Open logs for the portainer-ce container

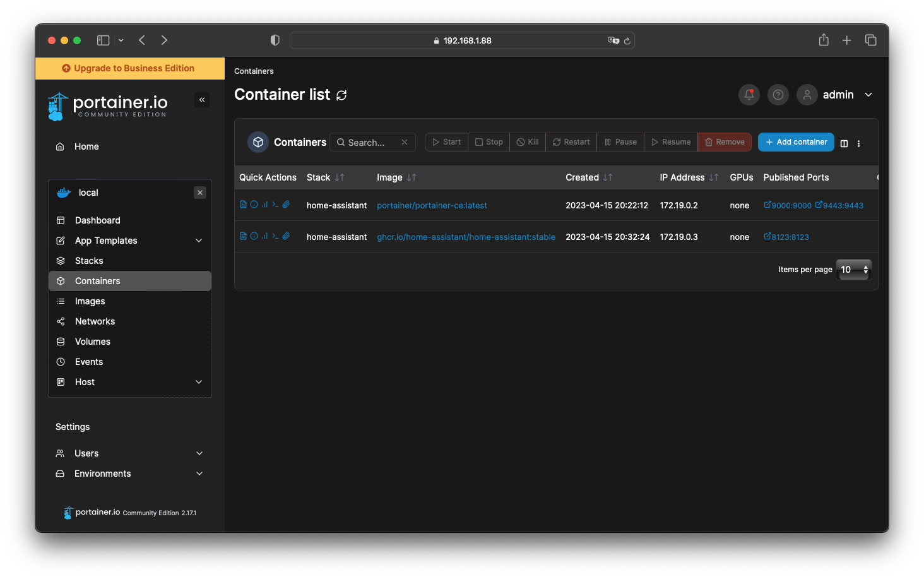(x=243, y=204)
